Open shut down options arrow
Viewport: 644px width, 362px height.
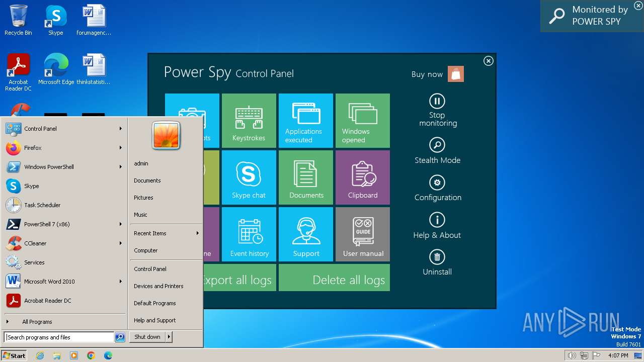[169, 337]
